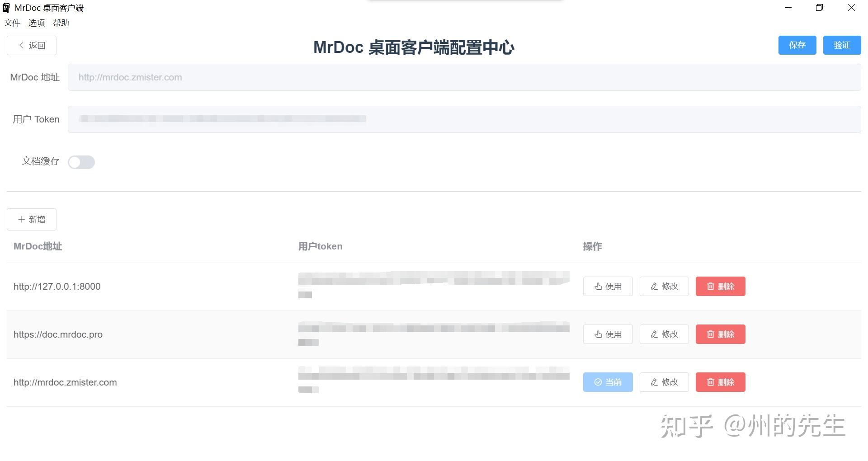Viewport: 868px width, 461px height.
Task: Open the 帮助 menu
Action: click(61, 23)
